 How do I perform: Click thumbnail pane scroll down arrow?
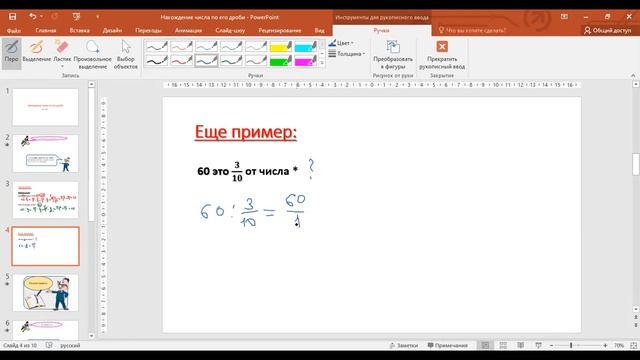[91, 336]
